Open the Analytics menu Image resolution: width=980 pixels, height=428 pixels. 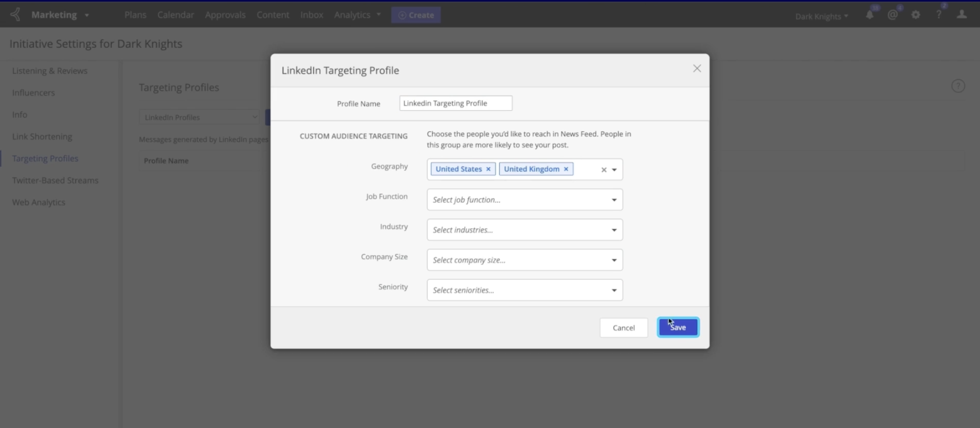pos(357,15)
